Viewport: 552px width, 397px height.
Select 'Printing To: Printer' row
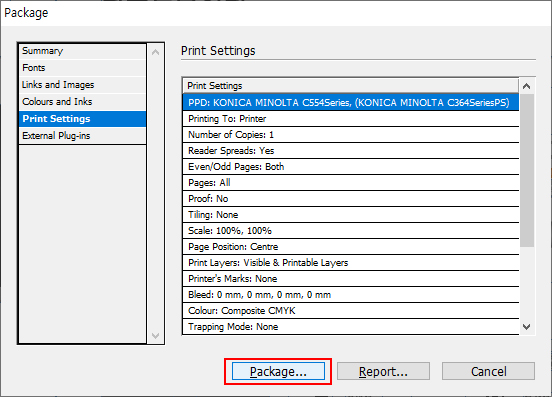click(351, 119)
